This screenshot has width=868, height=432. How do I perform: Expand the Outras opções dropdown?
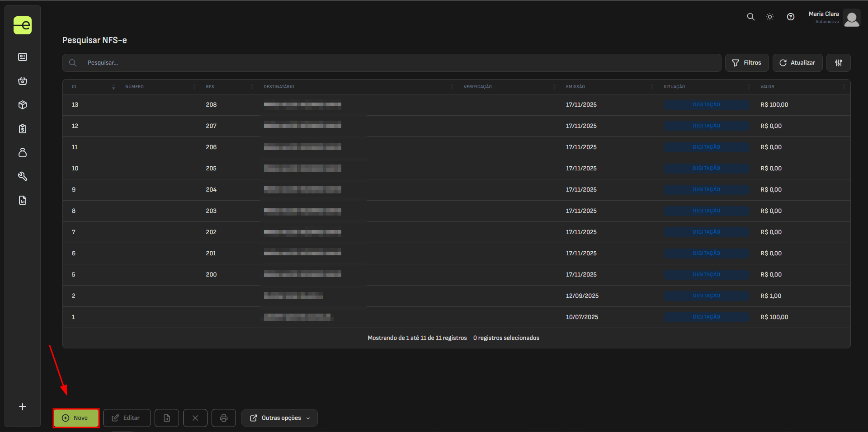[279, 418]
